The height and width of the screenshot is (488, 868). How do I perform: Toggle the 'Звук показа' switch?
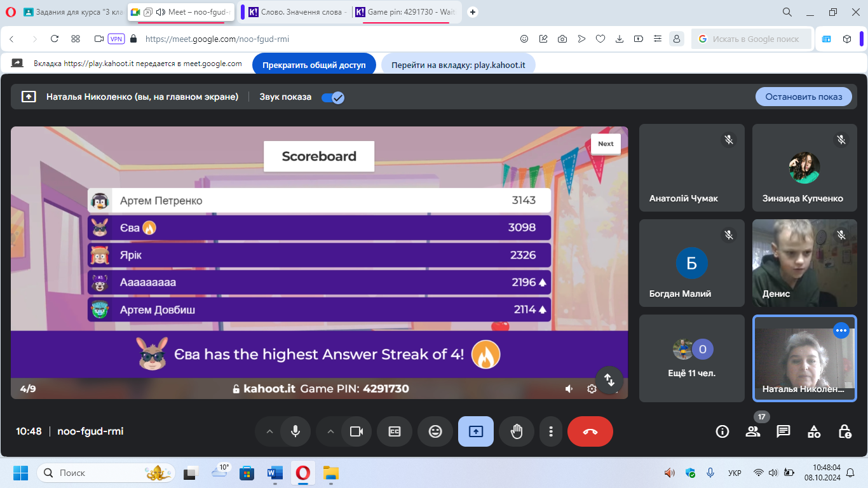(332, 97)
